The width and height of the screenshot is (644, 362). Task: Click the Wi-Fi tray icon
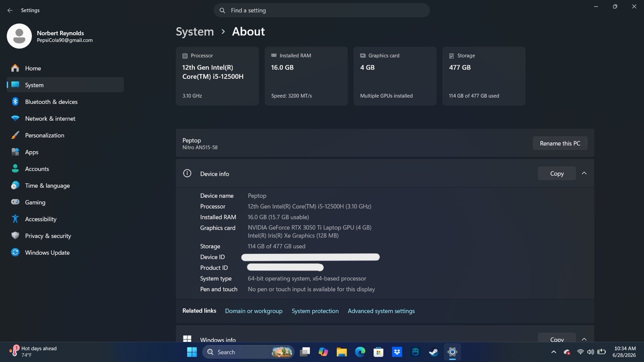[x=580, y=352]
